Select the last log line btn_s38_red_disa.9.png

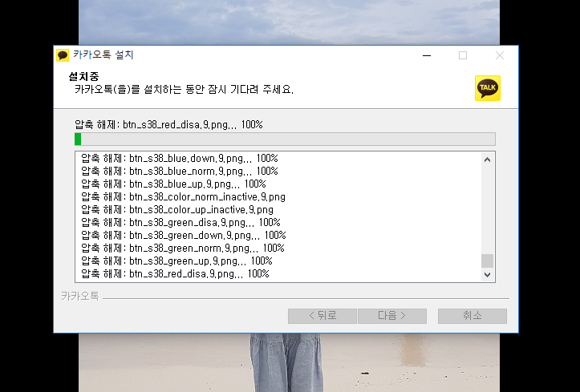click(x=175, y=274)
